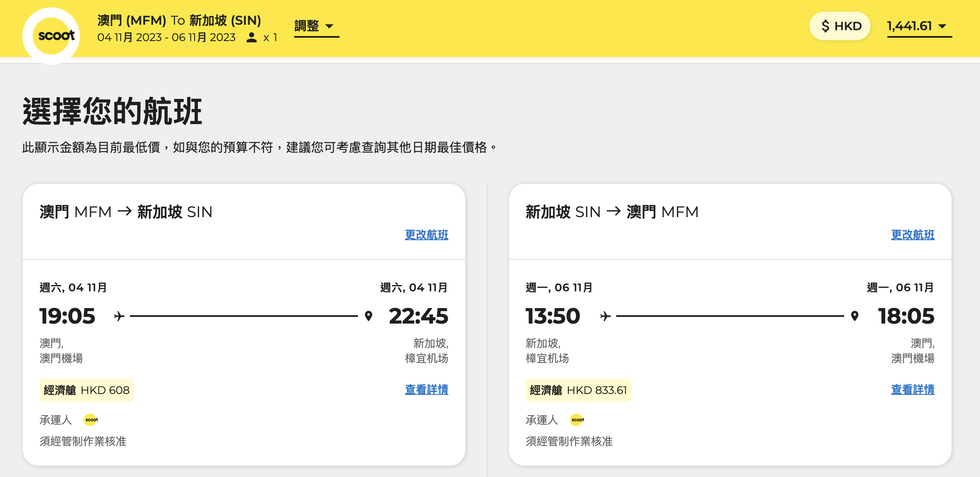The width and height of the screenshot is (980, 477).
Task: Click 更改航班 for the outbound flight
Action: (x=427, y=235)
